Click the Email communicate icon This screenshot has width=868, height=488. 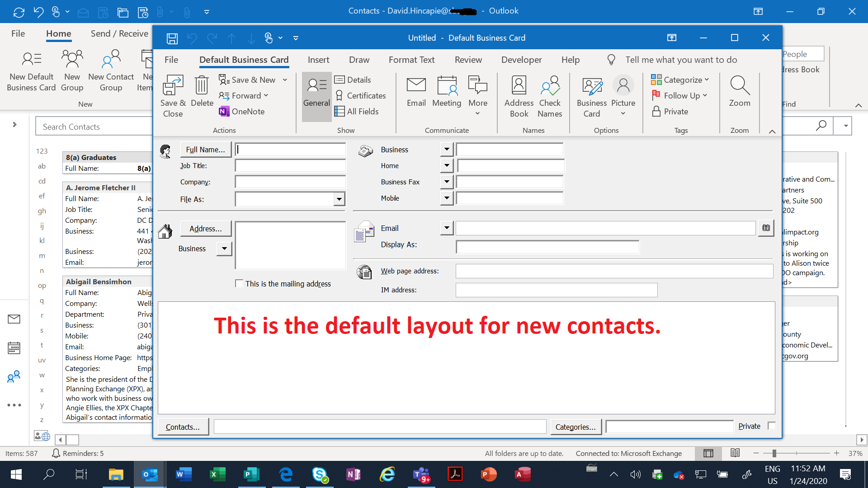tap(416, 91)
